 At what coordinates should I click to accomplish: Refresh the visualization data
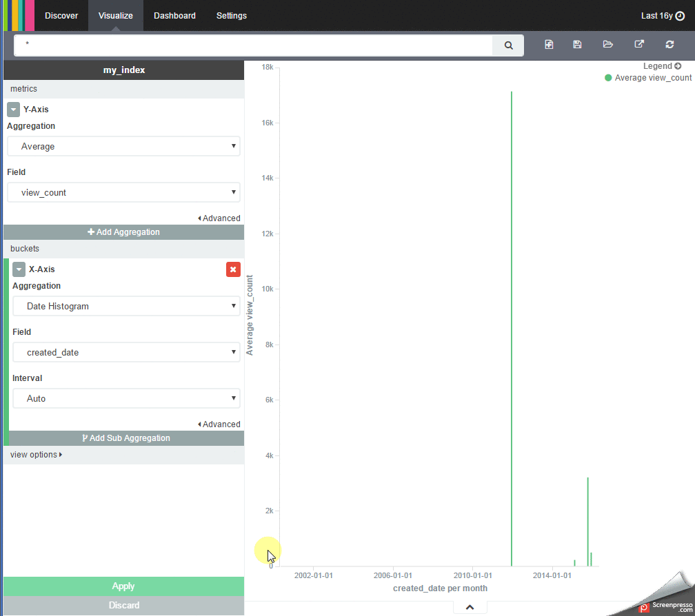pos(669,44)
